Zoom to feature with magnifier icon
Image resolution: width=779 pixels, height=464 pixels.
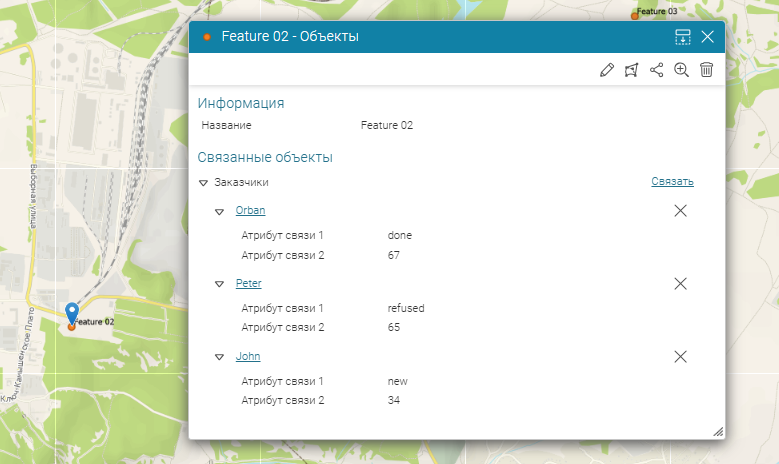click(681, 70)
